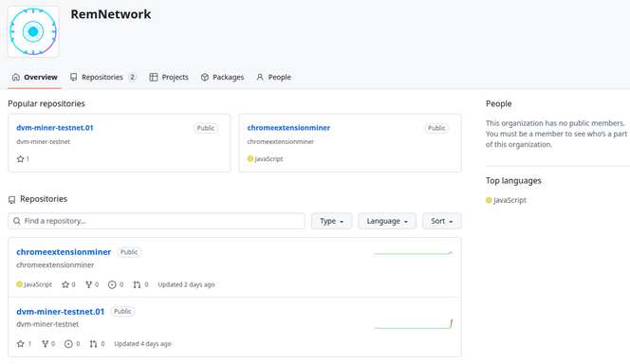The width and height of the screenshot is (630, 364).
Task: Click pull request icon in dvm-miner-testnet.01 list row
Action: [x=93, y=344]
